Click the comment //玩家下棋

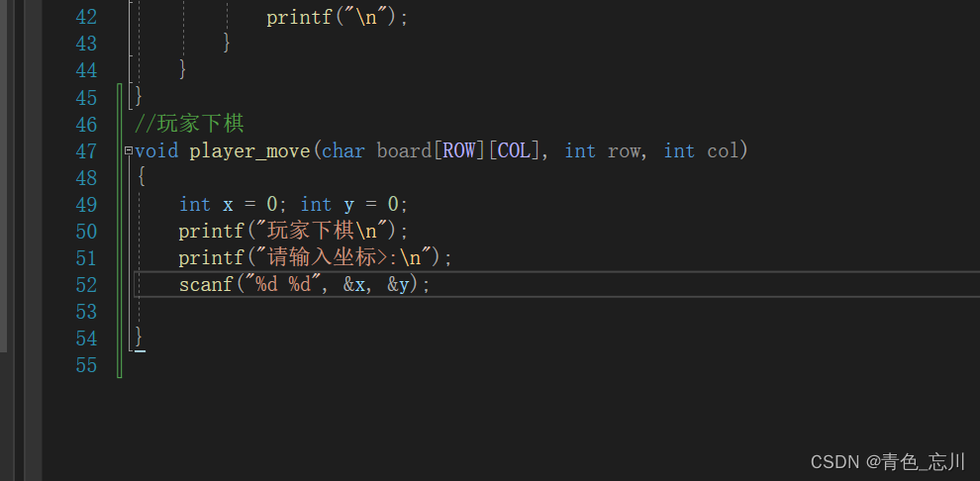[189, 125]
